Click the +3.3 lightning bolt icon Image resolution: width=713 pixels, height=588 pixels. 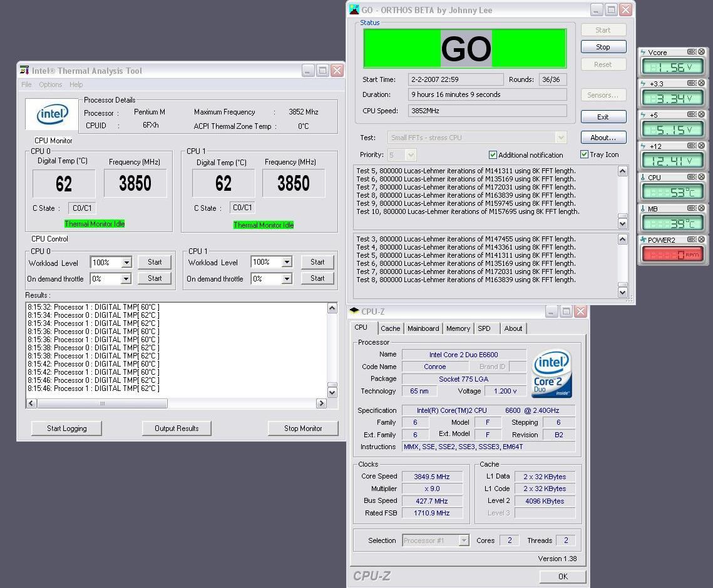coord(643,84)
